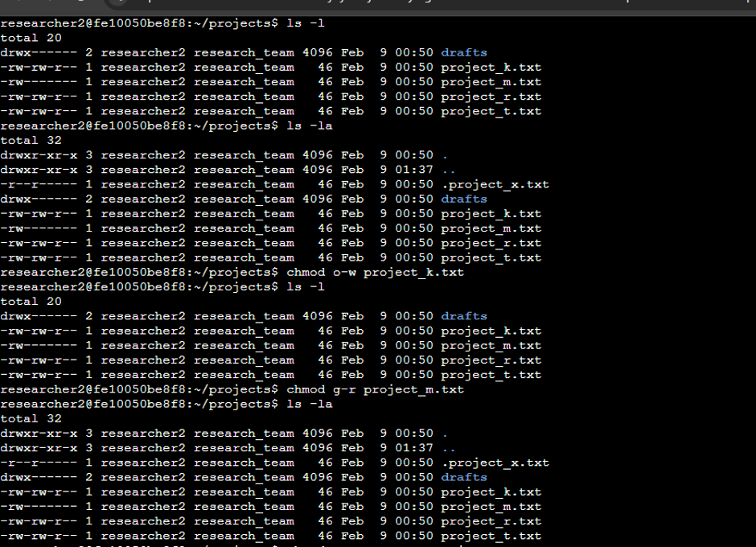Click the first 'ls -l' command at top
This screenshot has height=547, width=756.
(x=306, y=23)
